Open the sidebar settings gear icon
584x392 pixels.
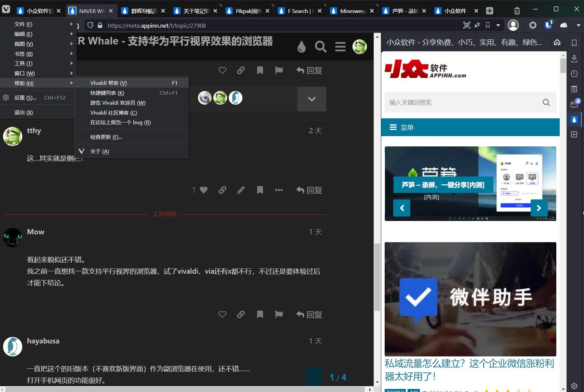pyautogui.click(x=574, y=386)
